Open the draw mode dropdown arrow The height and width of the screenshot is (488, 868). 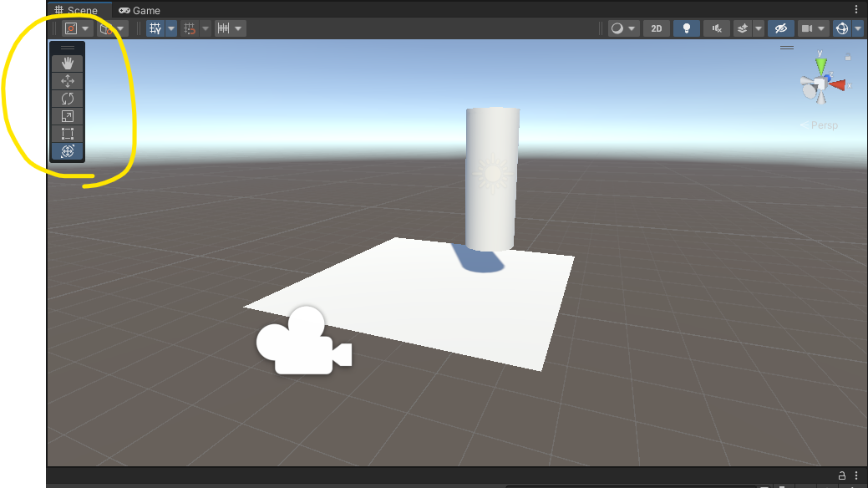632,28
